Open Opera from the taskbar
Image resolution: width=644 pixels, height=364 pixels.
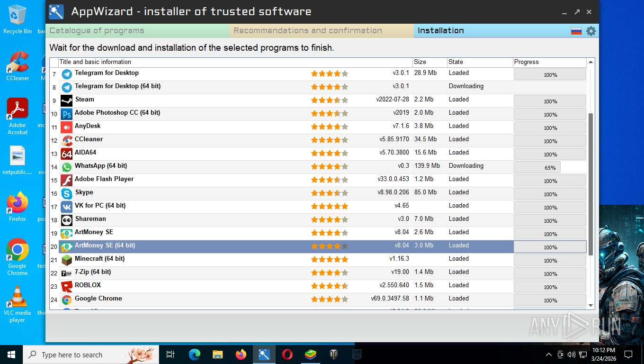287,355
